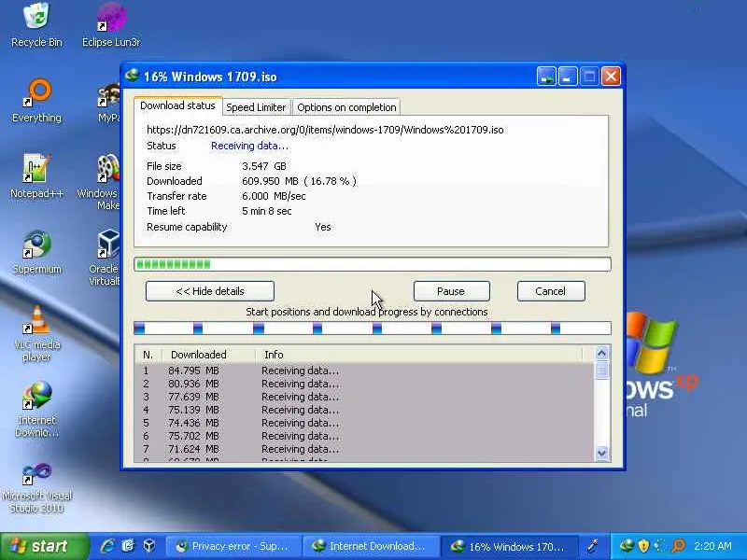Viewport: 747px width, 560px height.
Task: Open the Notepad++ desktop shortcut
Action: [36, 176]
